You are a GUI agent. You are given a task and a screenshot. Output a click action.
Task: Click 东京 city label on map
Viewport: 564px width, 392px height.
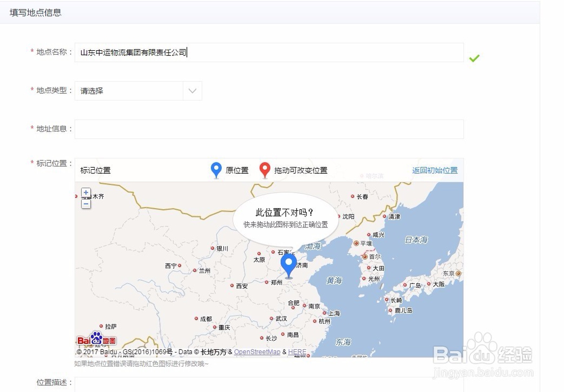(448, 274)
